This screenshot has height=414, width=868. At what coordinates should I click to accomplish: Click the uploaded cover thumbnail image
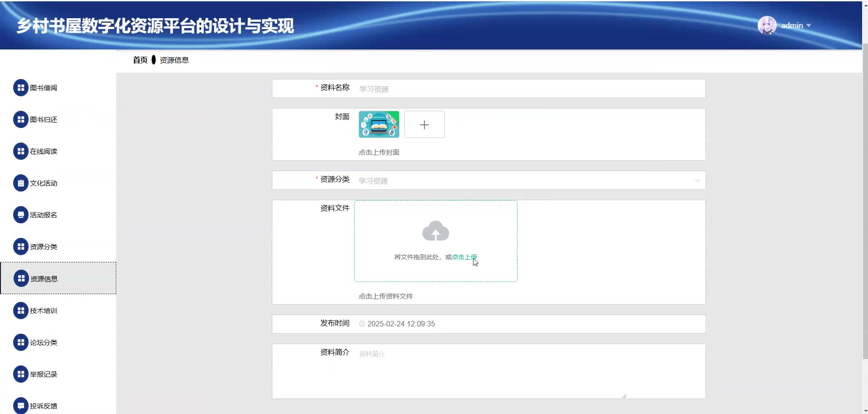point(379,124)
